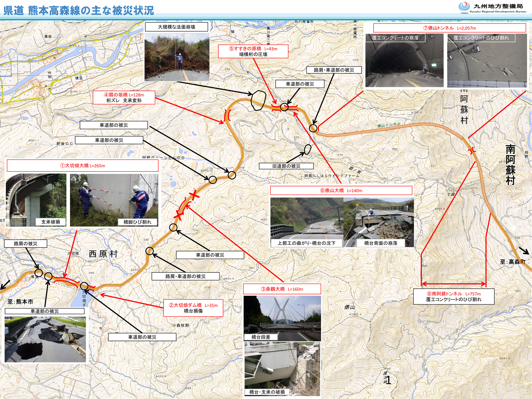Select the ②大切畑ダム橋 橋台損傷 label
532x399 pixels.
(193, 308)
